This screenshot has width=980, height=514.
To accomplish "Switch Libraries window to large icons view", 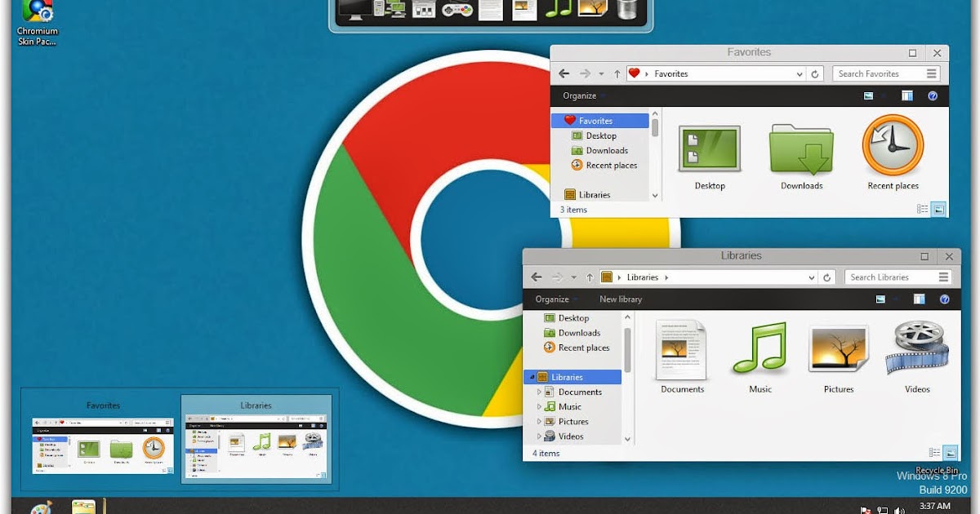I will click(x=951, y=453).
